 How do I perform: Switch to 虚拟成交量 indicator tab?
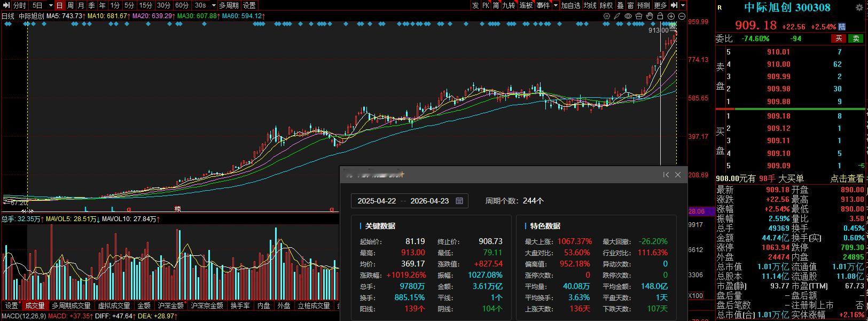click(x=114, y=306)
